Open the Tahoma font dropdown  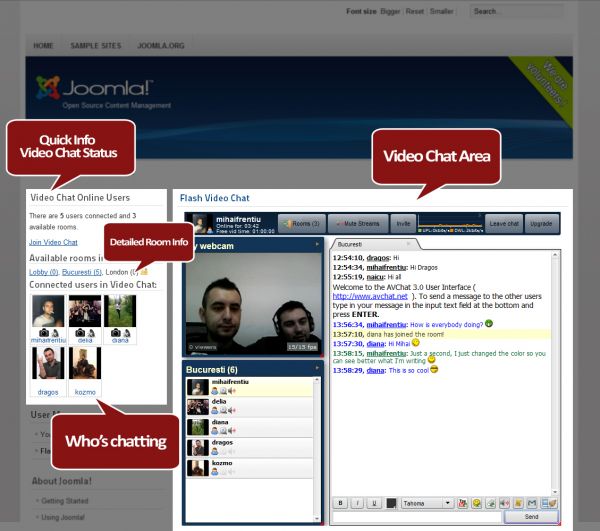coord(427,503)
